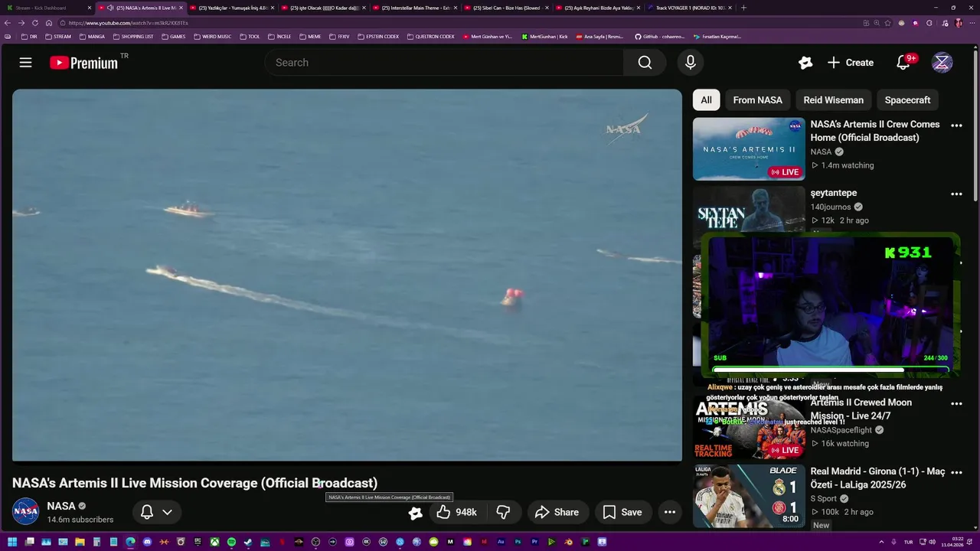Save the video to a playlist

click(622, 512)
